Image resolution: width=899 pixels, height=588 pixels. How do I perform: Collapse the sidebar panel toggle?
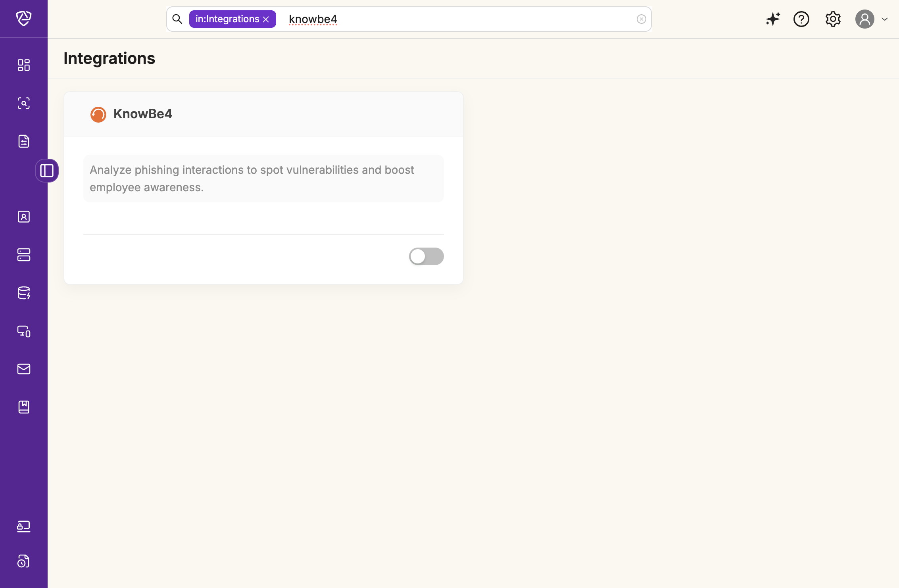[47, 171]
